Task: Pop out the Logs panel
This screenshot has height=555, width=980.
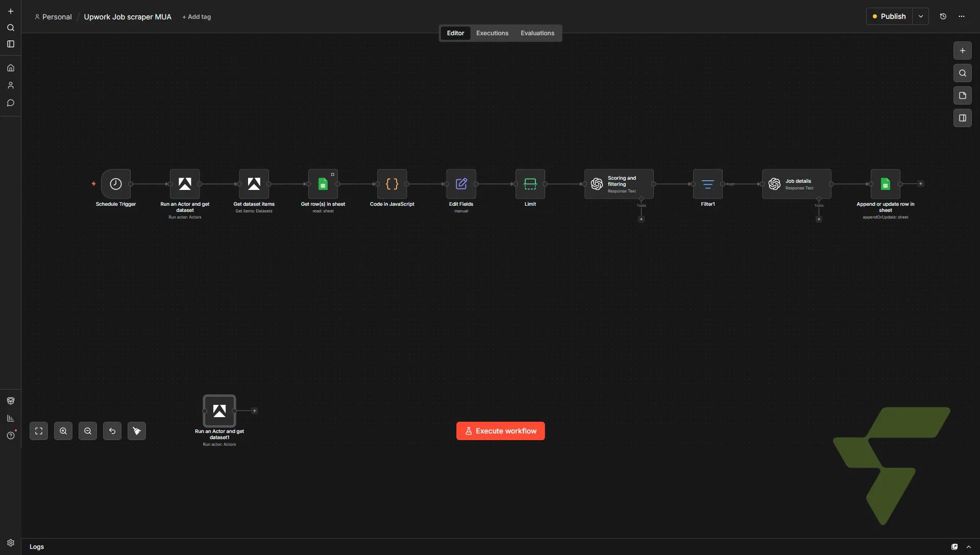Action: tap(954, 547)
